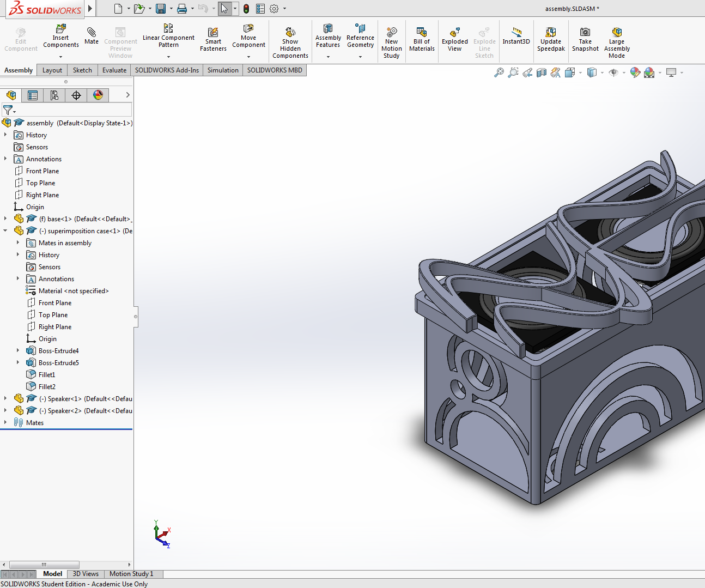Switch to the Layout tab
705x588 pixels.
pos(52,70)
